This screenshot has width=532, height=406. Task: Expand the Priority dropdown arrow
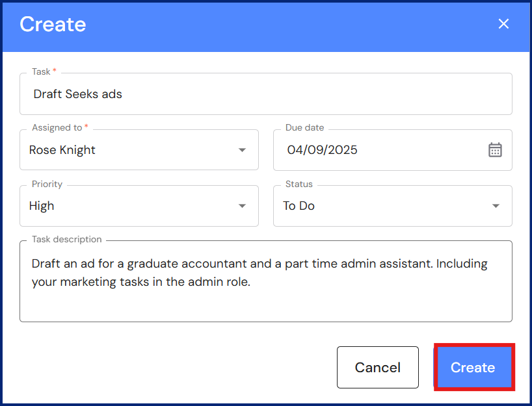click(242, 206)
